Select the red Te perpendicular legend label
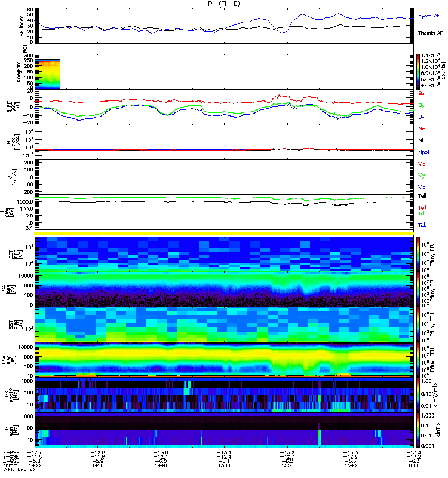Image resolution: width=448 pixels, height=478 pixels. click(422, 207)
